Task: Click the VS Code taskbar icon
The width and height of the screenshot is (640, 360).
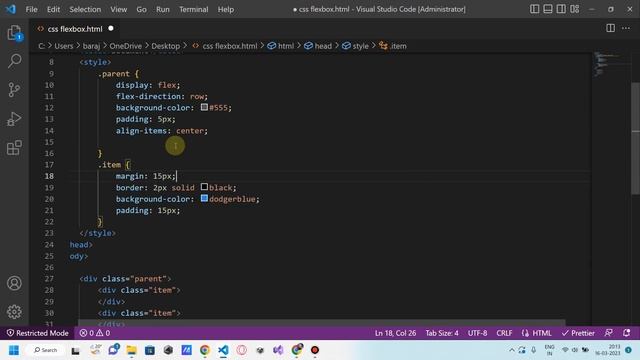Action: [223, 350]
